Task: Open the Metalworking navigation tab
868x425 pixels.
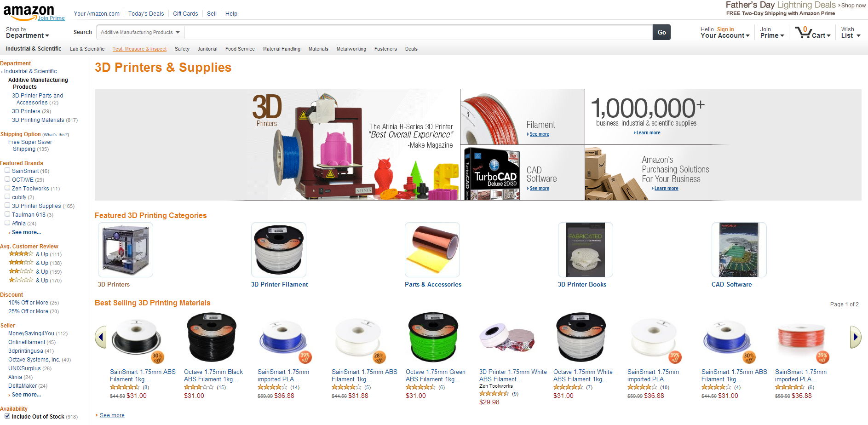Action: click(x=351, y=49)
